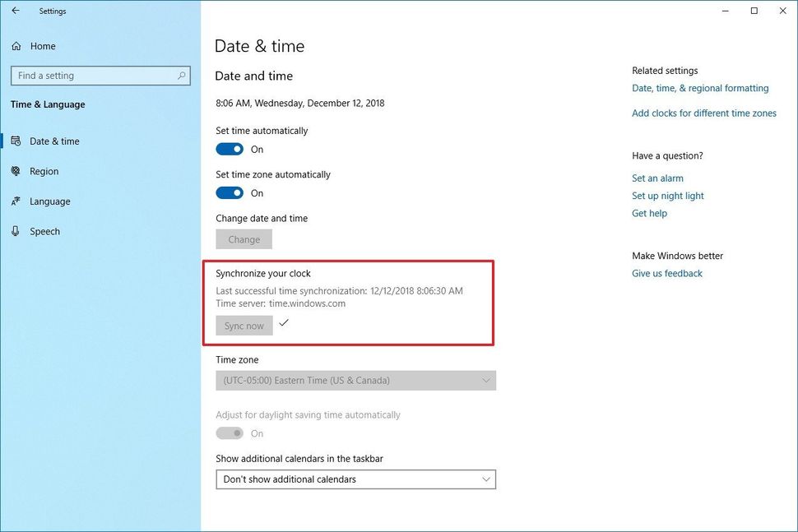Select the Date & time clock icon
798x532 pixels.
pyautogui.click(x=18, y=141)
